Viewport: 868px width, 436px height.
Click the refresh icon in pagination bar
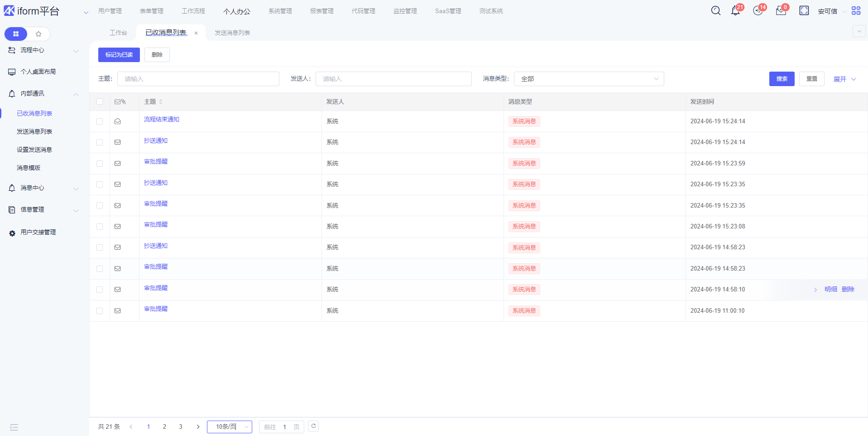313,426
